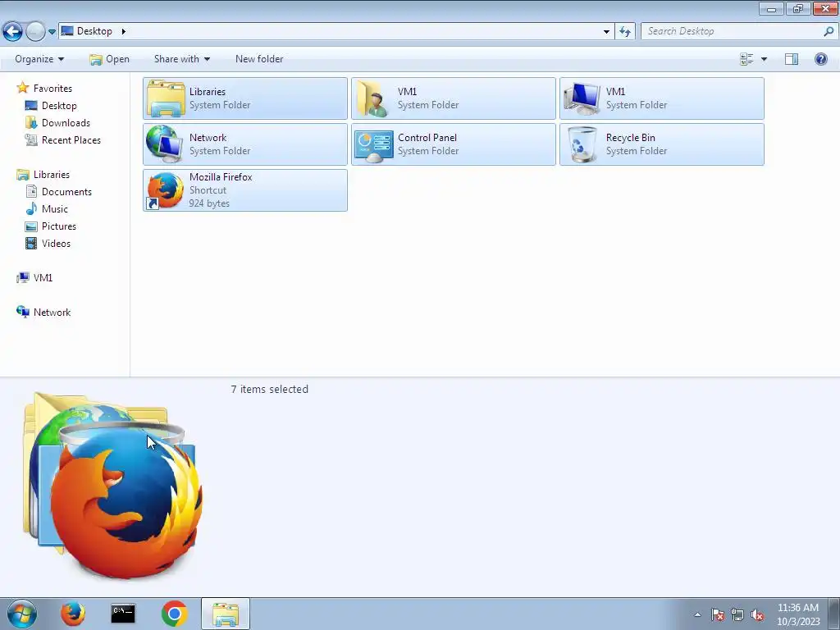Change your view icon
Screen dimensions: 840x630
click(x=746, y=59)
